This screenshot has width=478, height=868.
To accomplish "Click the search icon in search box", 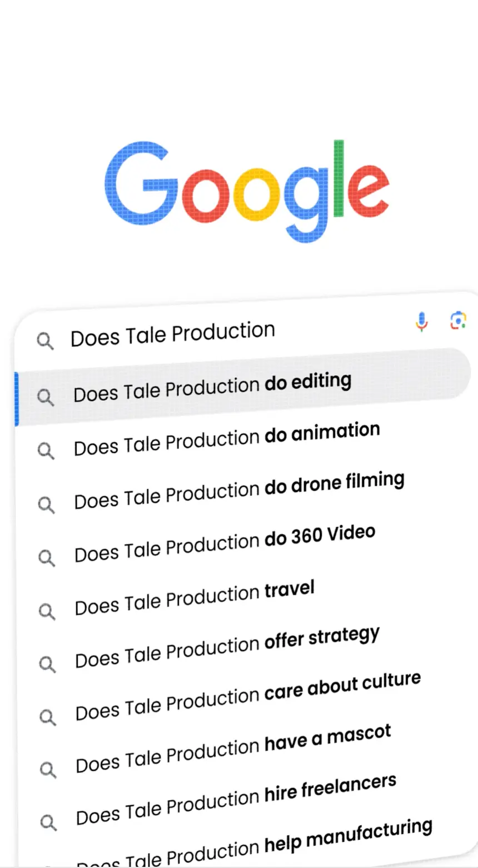I will pos(45,341).
